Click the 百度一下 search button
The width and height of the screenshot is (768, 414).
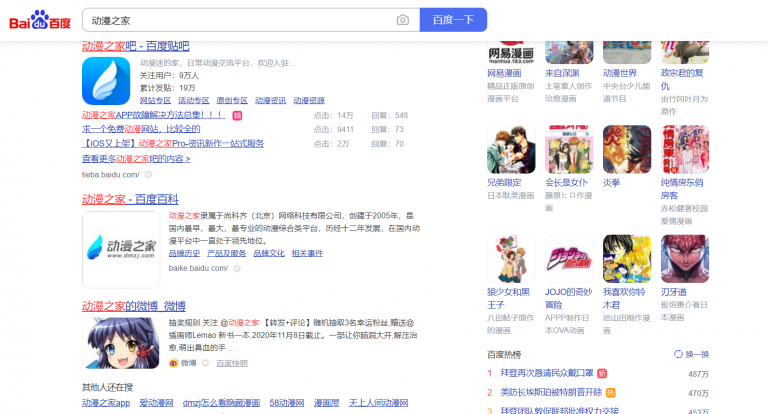point(453,20)
